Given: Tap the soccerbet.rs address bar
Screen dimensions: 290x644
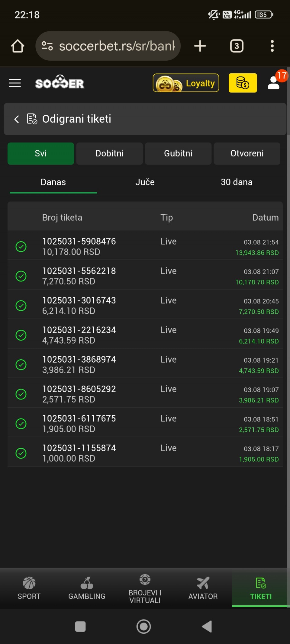Looking at the screenshot, I should (116, 46).
